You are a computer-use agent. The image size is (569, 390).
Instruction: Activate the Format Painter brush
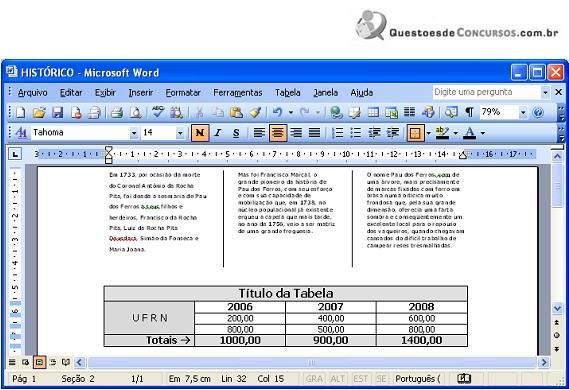(255, 112)
